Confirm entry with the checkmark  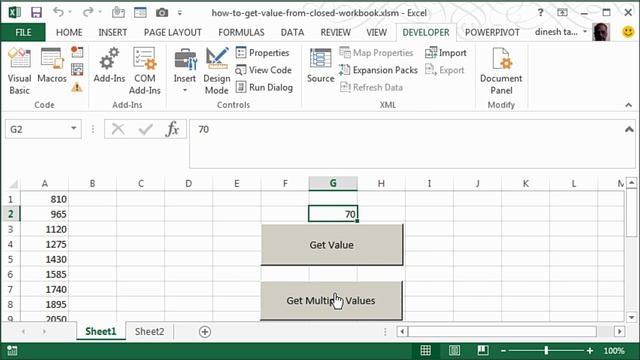pos(145,129)
